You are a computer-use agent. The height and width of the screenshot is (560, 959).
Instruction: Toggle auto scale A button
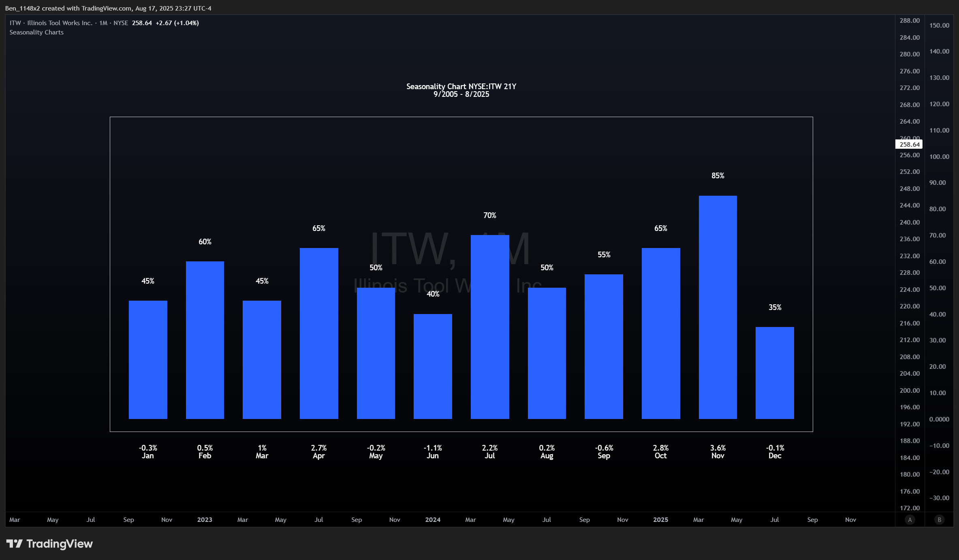910,519
